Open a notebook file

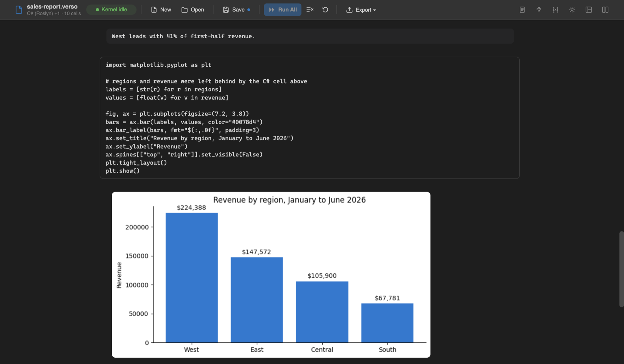(x=193, y=10)
